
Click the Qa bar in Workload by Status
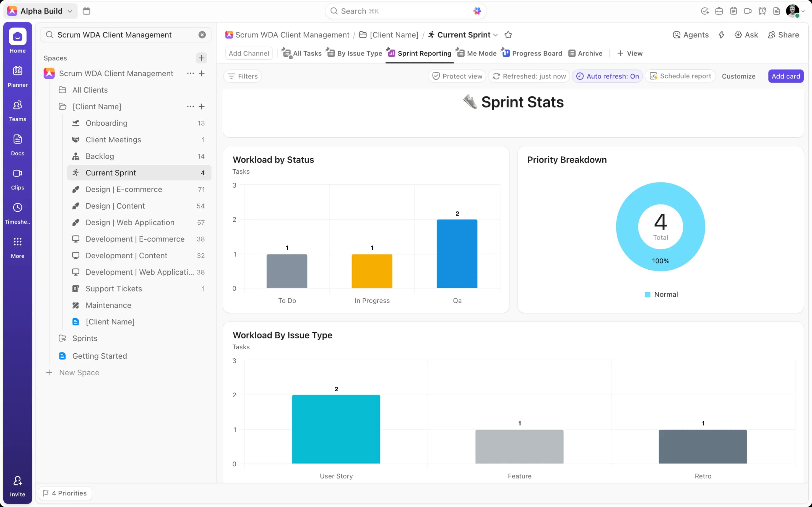tap(457, 254)
